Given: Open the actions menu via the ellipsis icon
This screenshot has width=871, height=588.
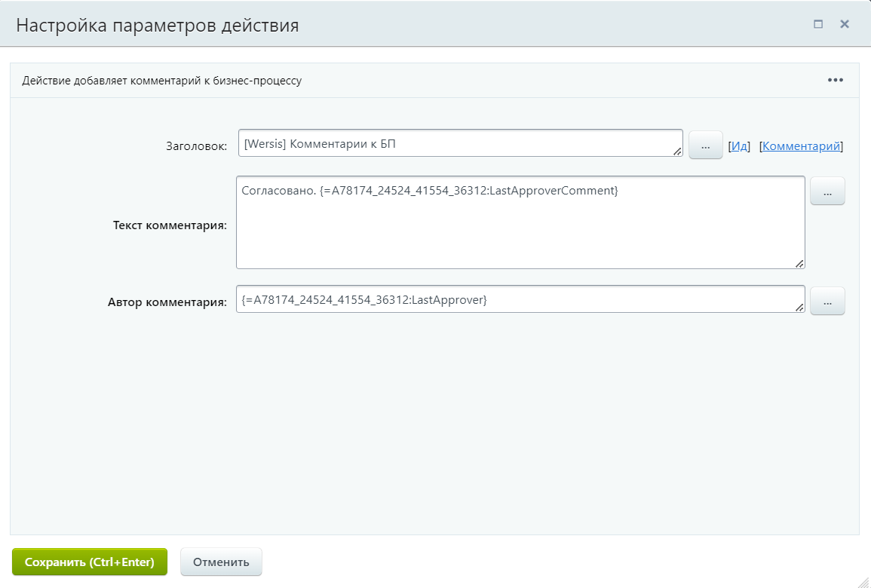Looking at the screenshot, I should tap(836, 79).
